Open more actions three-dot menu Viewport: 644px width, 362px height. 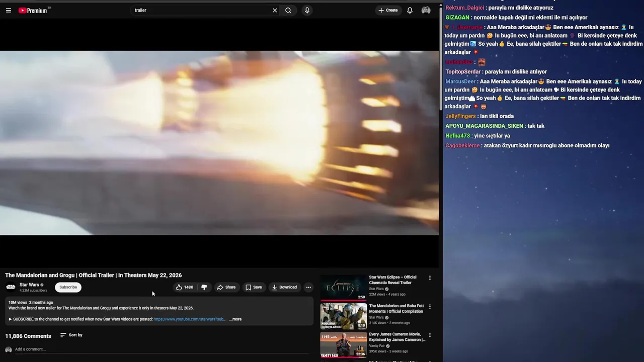(x=308, y=287)
